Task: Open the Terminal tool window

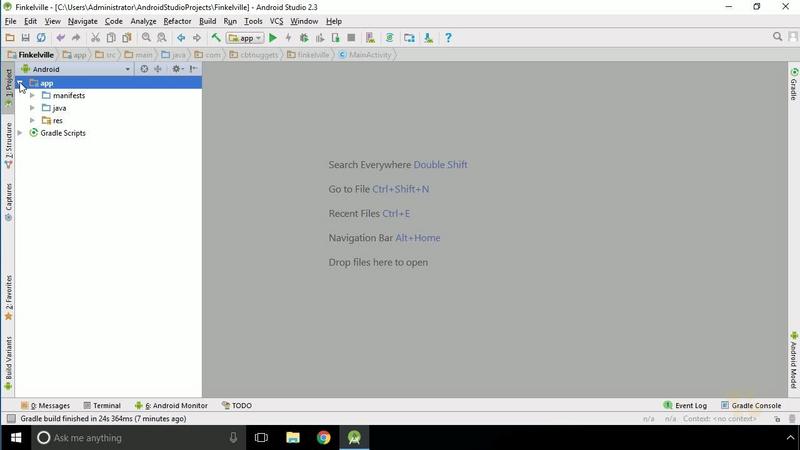Action: tap(102, 406)
